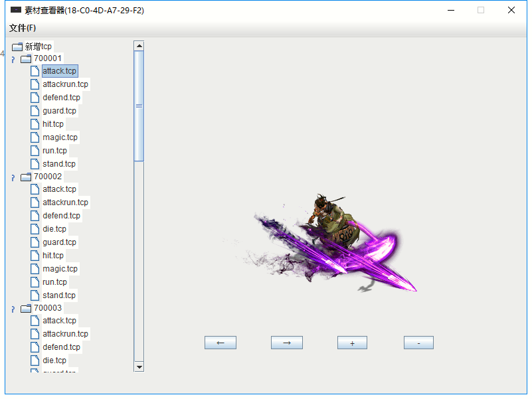Select attackrun.tcp under 700001
The image size is (532, 399).
tap(65, 84)
